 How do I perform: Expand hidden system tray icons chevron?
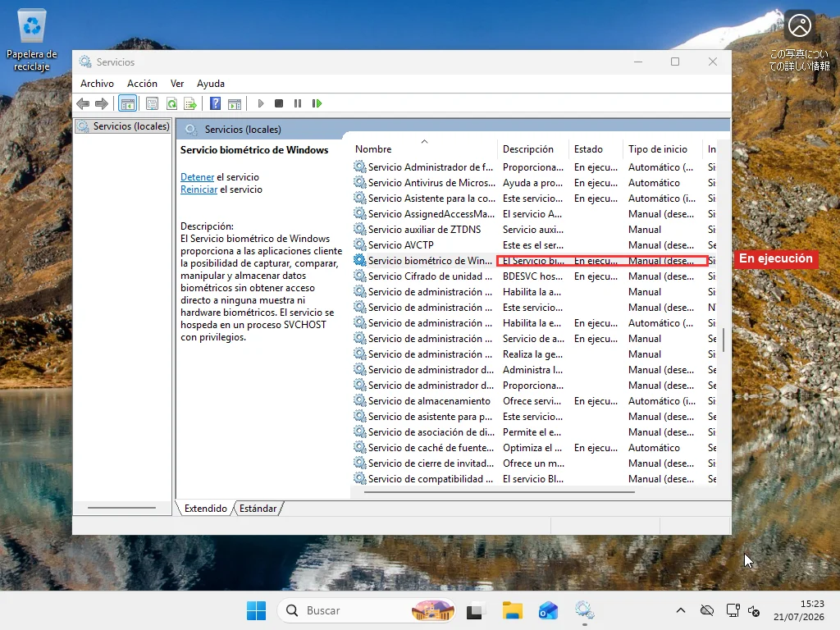point(680,610)
